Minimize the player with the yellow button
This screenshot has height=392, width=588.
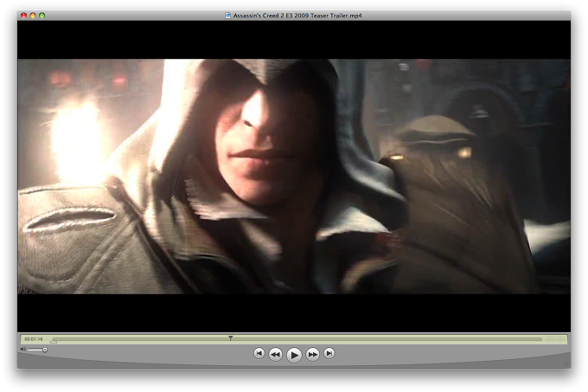[33, 16]
